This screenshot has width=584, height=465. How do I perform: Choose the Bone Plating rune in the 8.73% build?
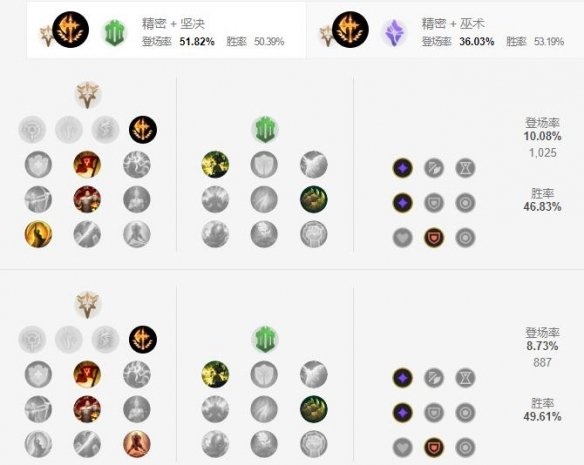pyautogui.click(x=314, y=409)
